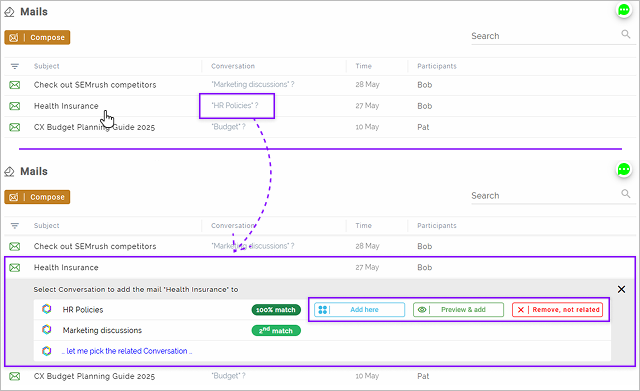Click Compose button in lower Mails panel
The width and height of the screenshot is (640, 391).
37,197
